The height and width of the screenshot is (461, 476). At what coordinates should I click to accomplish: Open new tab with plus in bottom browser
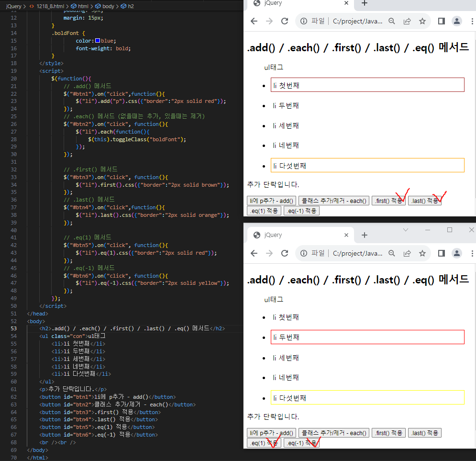point(365,235)
